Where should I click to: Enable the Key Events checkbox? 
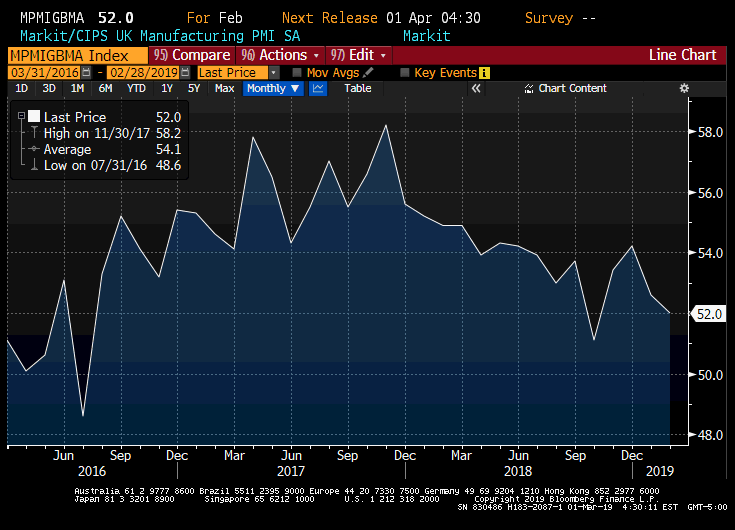point(405,73)
